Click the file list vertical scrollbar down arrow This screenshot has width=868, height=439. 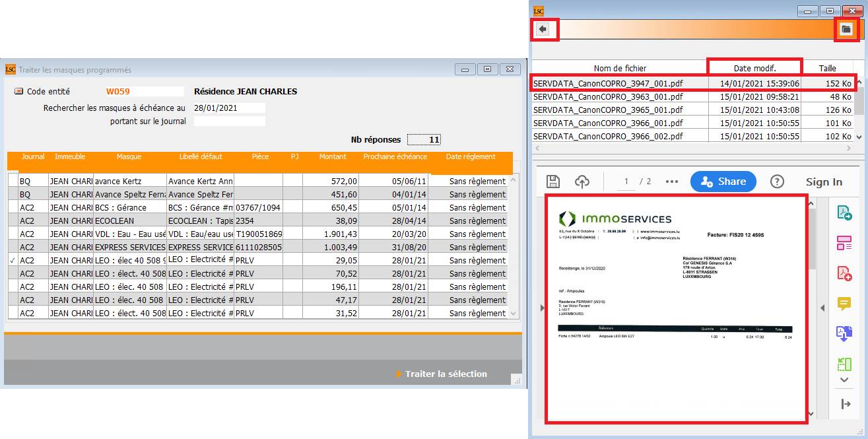point(859,137)
